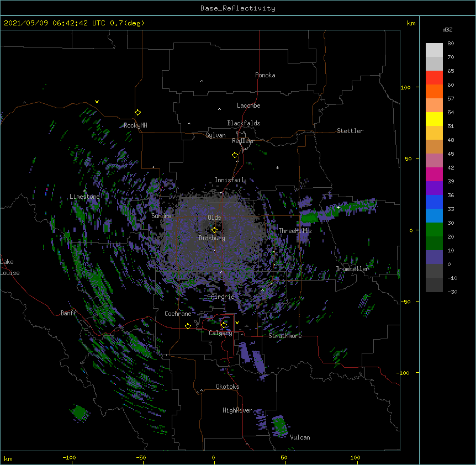Click the yellow diamond marker near RockyMH

pyautogui.click(x=137, y=113)
